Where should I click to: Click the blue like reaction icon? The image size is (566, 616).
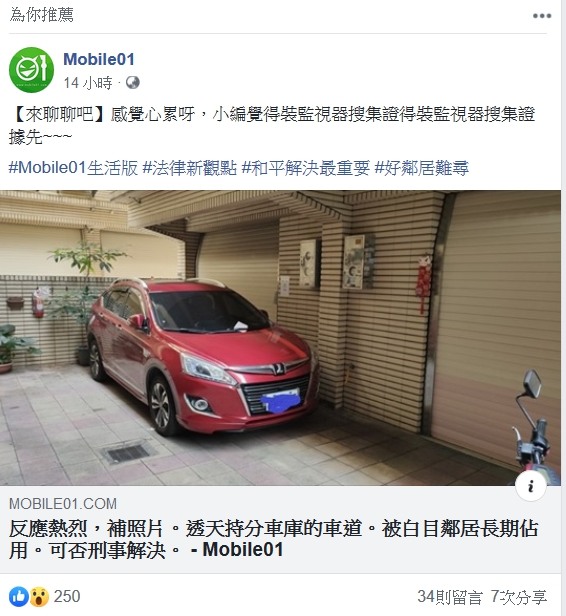tap(18, 596)
